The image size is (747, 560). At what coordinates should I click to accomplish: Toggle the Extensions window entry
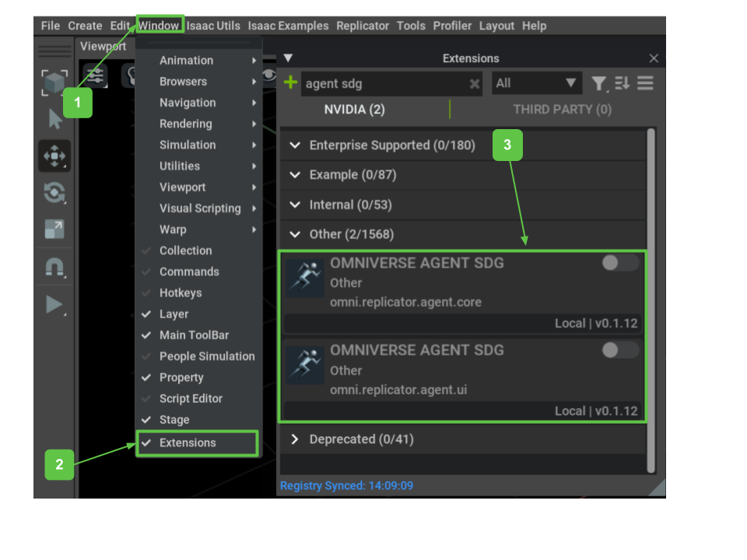(197, 443)
